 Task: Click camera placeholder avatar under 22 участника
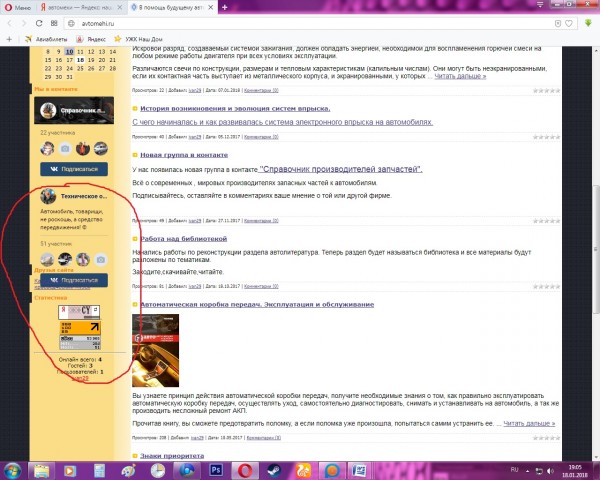pos(65,149)
